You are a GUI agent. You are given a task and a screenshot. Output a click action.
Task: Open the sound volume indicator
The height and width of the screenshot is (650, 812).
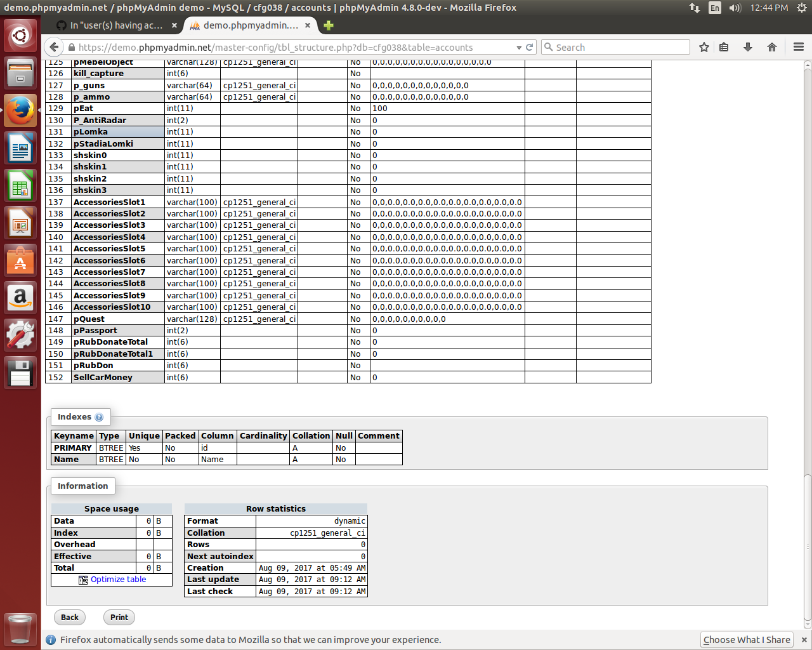pyautogui.click(x=735, y=8)
